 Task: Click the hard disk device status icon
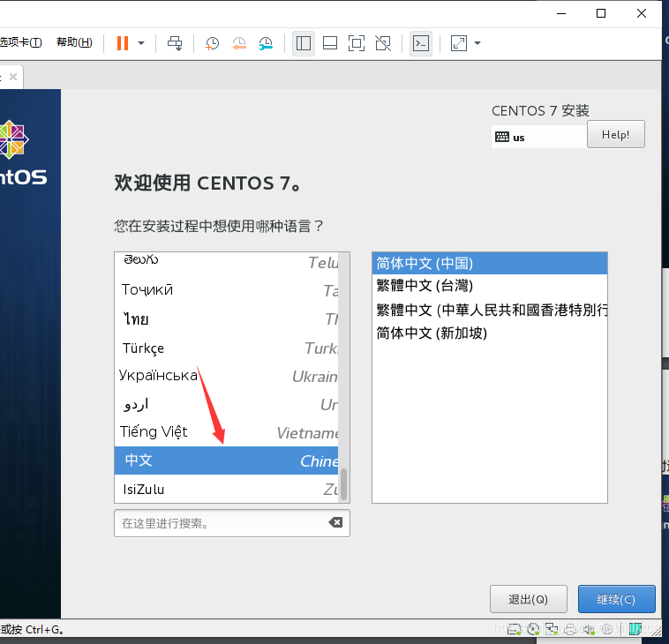tap(515, 630)
